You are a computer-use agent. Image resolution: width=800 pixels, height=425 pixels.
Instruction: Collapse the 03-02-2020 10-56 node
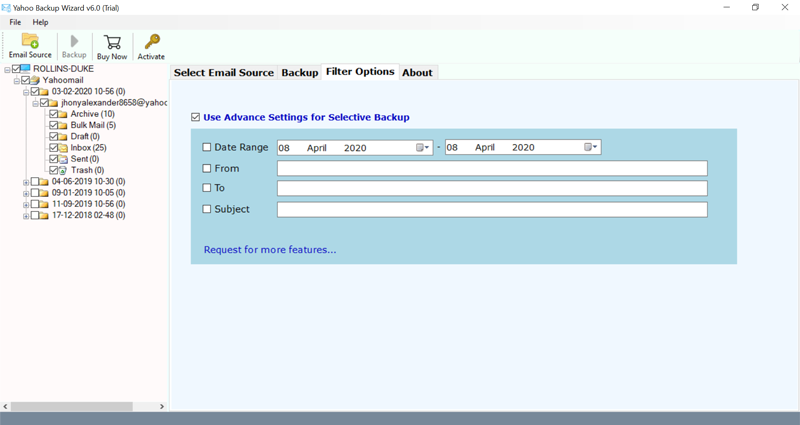26,92
